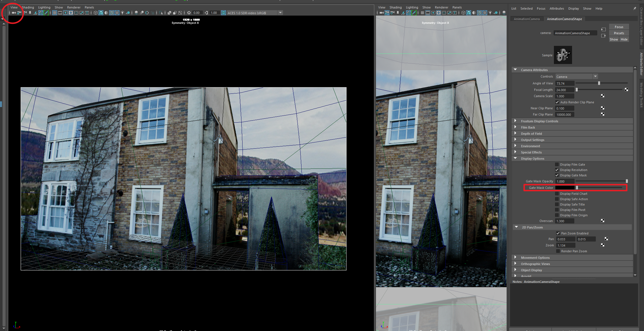Enable the Display Film Gate checkbox
The height and width of the screenshot is (331, 644).
[x=557, y=164]
